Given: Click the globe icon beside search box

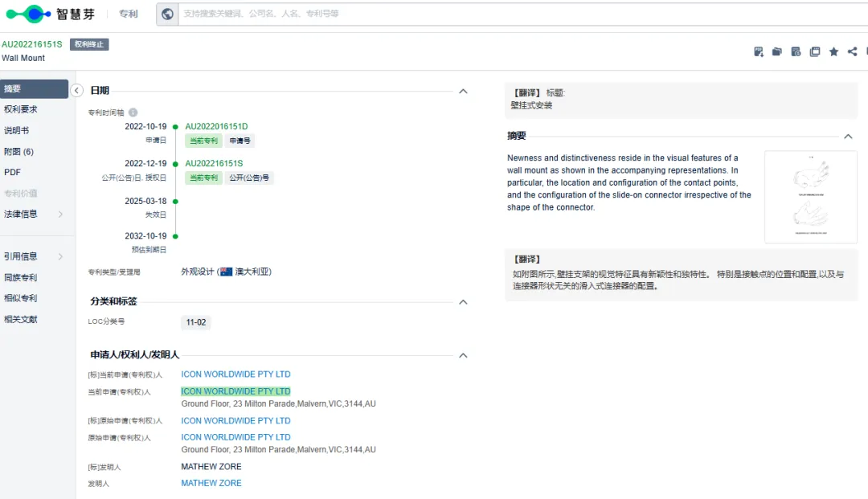Looking at the screenshot, I should 167,14.
